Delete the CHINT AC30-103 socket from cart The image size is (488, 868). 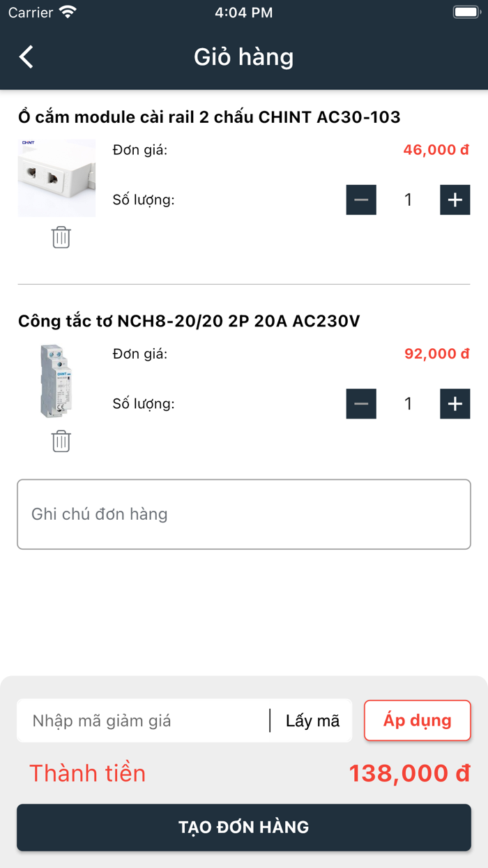(x=61, y=237)
